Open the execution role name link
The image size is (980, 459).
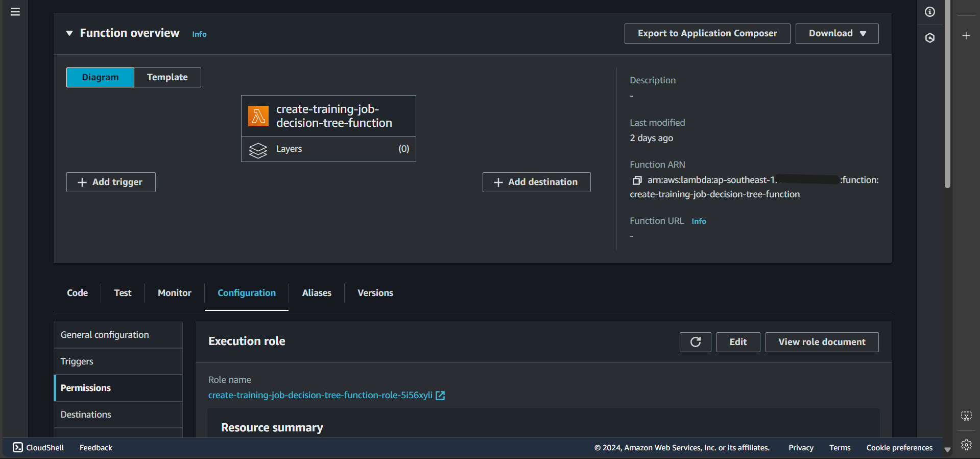320,395
